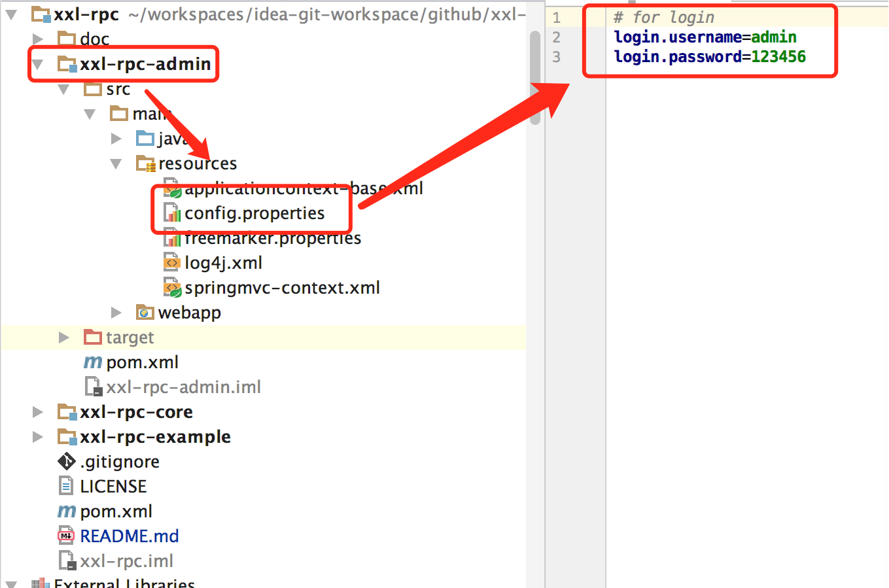This screenshot has height=588, width=889.
Task: Collapse the xxl-rpc root project node
Action: click(11, 14)
